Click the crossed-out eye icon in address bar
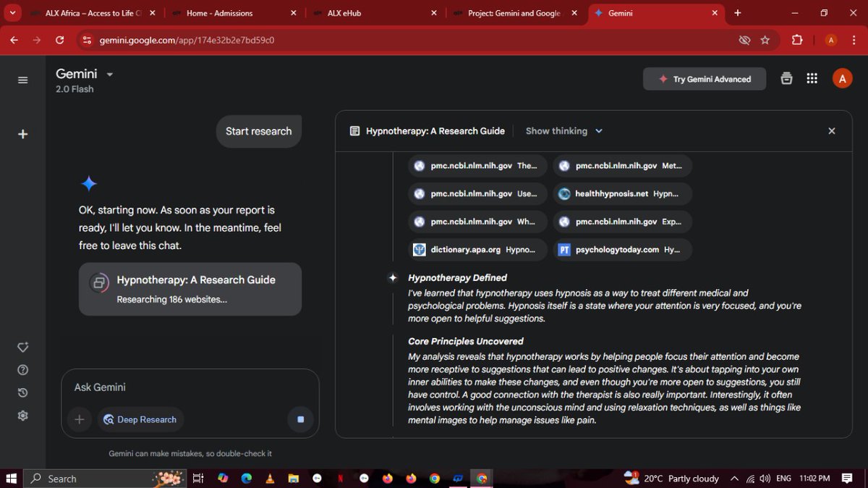This screenshot has width=868, height=488. click(744, 41)
